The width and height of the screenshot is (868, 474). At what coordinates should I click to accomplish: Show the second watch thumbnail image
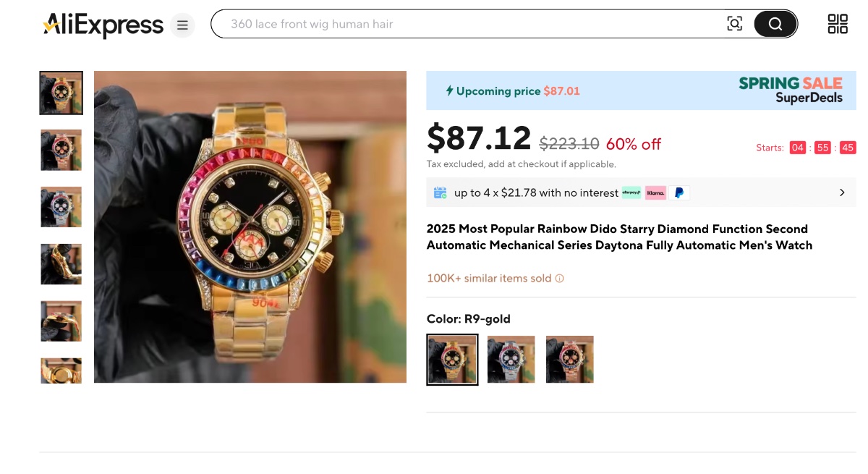pos(61,150)
